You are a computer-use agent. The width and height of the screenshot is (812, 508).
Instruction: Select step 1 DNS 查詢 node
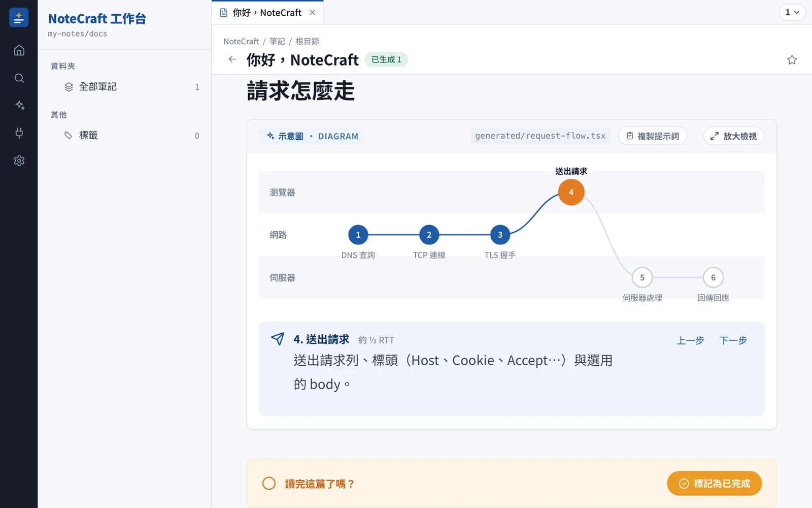point(358,235)
